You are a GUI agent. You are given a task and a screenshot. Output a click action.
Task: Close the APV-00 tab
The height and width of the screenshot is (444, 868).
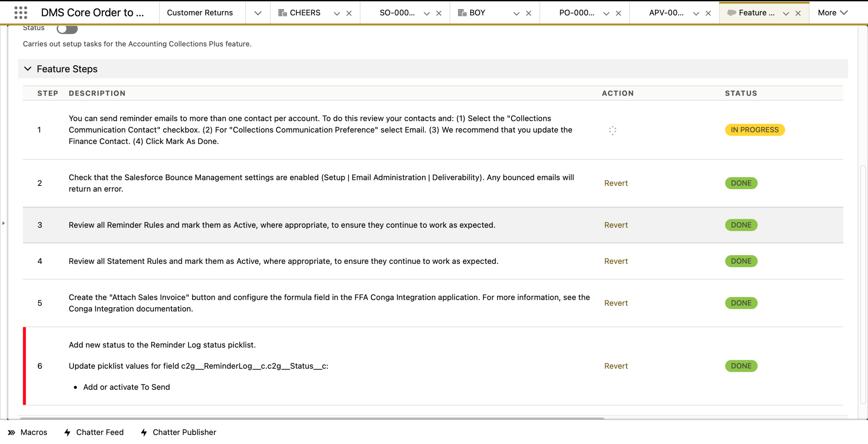(x=708, y=13)
